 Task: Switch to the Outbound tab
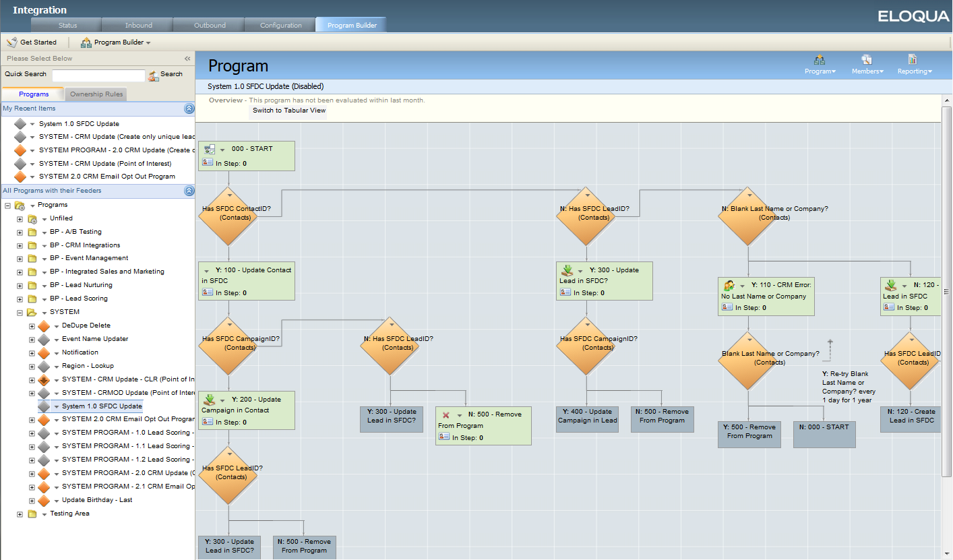(210, 26)
